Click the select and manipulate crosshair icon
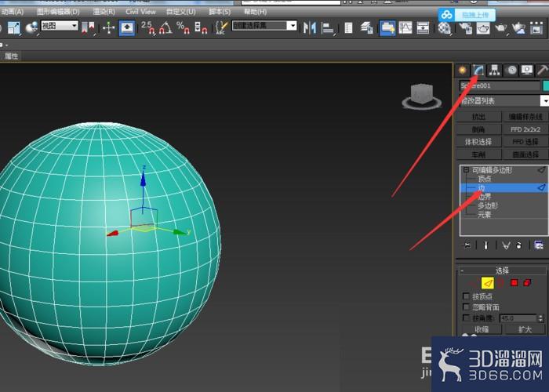The width and height of the screenshot is (549, 392). [109, 27]
